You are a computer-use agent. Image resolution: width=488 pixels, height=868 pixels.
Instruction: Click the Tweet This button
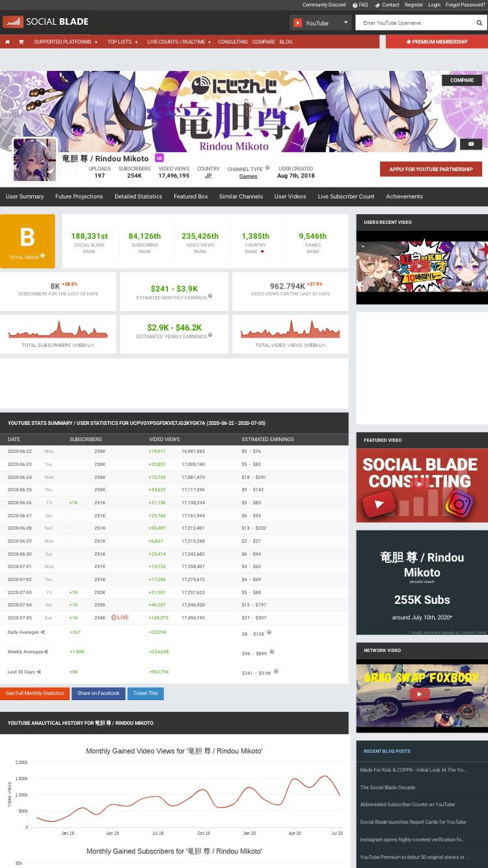145,694
